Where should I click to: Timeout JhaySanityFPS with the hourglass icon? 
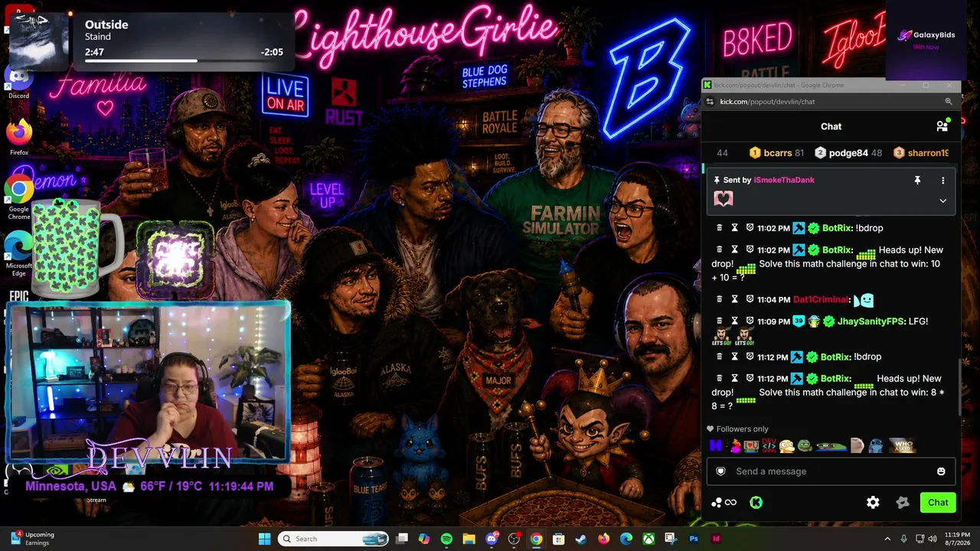point(734,321)
